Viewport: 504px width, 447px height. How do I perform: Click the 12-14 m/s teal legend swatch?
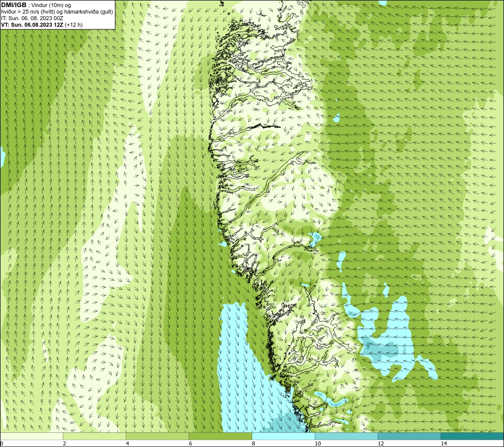(409, 436)
